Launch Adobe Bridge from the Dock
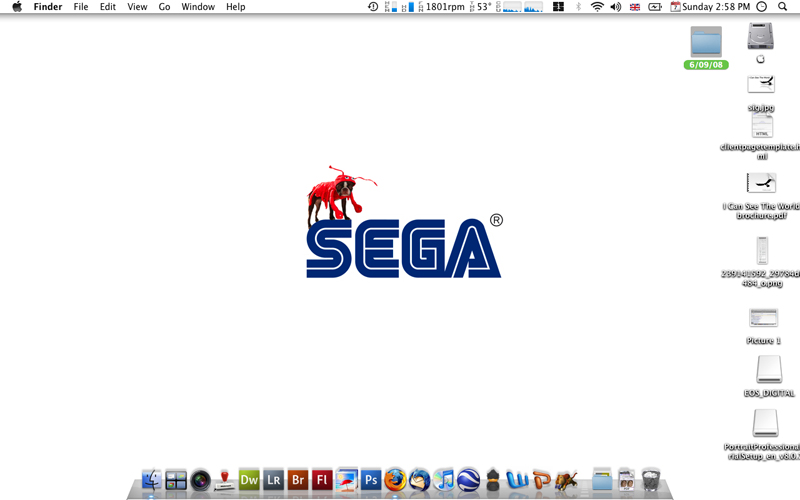 (x=298, y=480)
